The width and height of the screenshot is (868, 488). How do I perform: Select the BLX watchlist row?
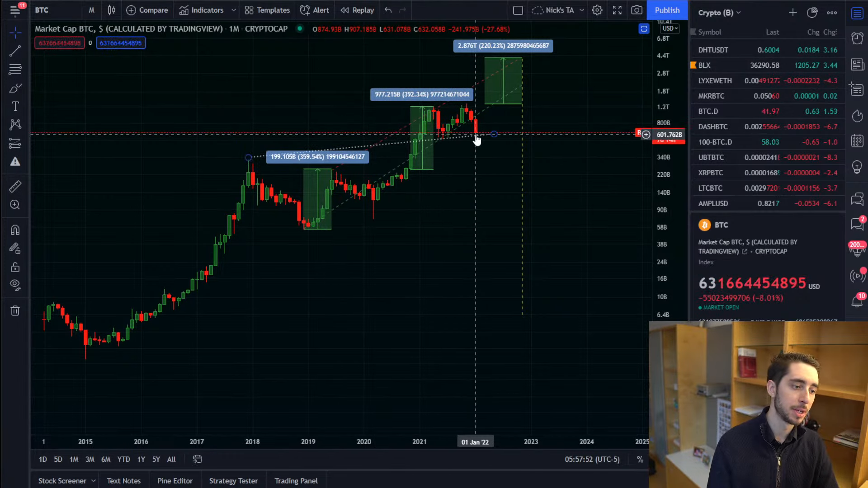[x=767, y=65]
